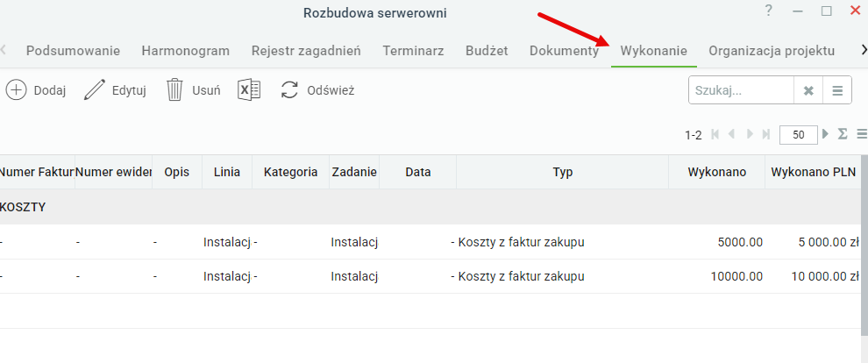Go to previous page arrow
Viewport: 868px width, 363px height.
[x=732, y=134]
